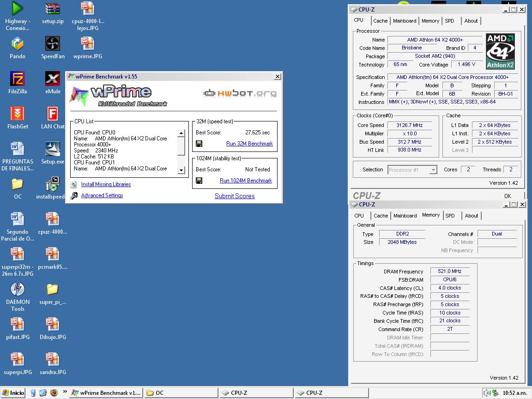The height and width of the screenshot is (399, 532).
Task: Open the superpi.JPG desktop icon
Action: [17, 363]
